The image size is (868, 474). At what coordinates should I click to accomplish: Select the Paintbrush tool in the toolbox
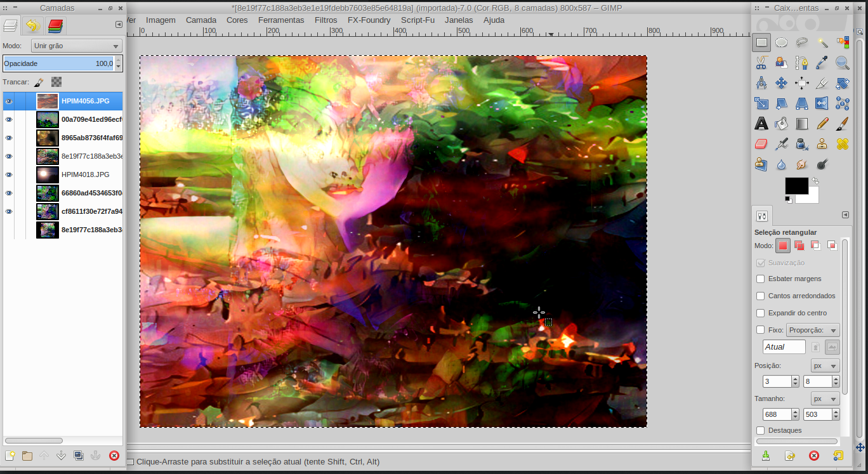coord(843,124)
